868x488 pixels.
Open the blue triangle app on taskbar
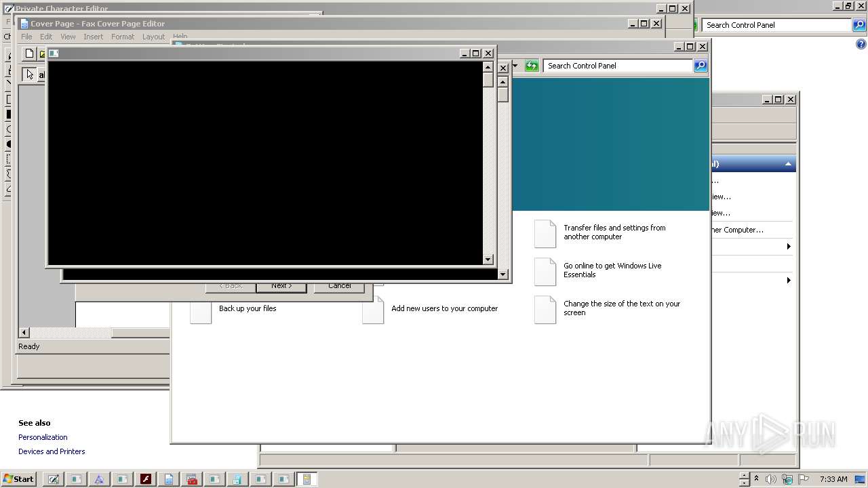[99, 479]
